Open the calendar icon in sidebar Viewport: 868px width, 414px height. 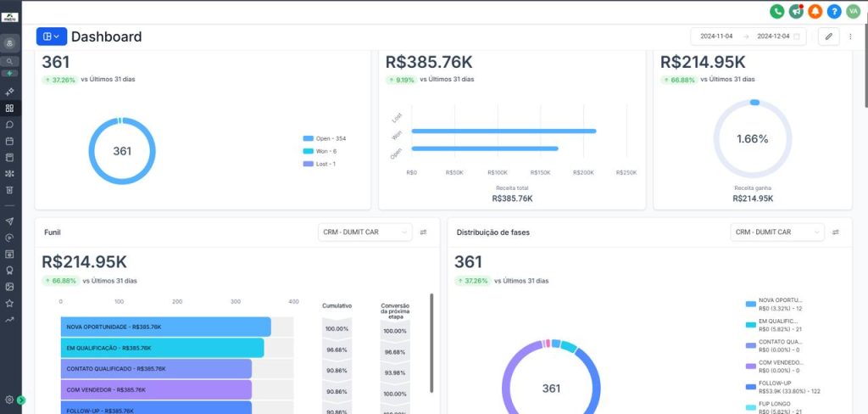tap(9, 142)
